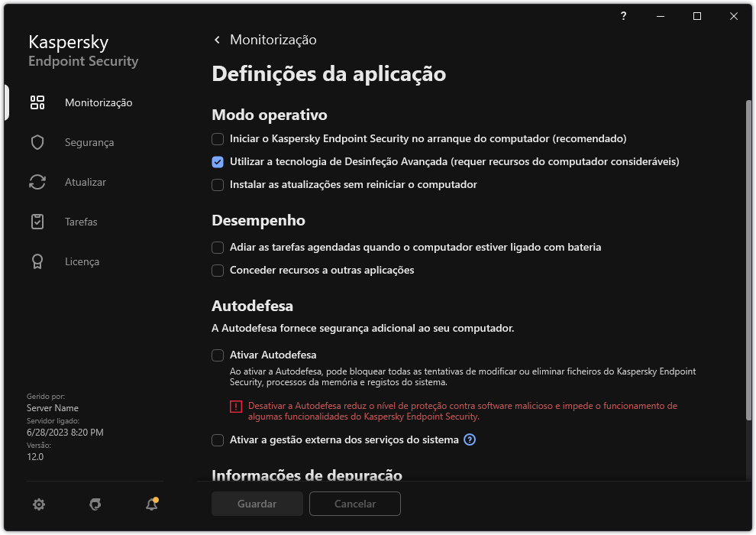Viewport: 756px width, 535px height.
Task: Open application settings via the gear icon
Action: (38, 504)
